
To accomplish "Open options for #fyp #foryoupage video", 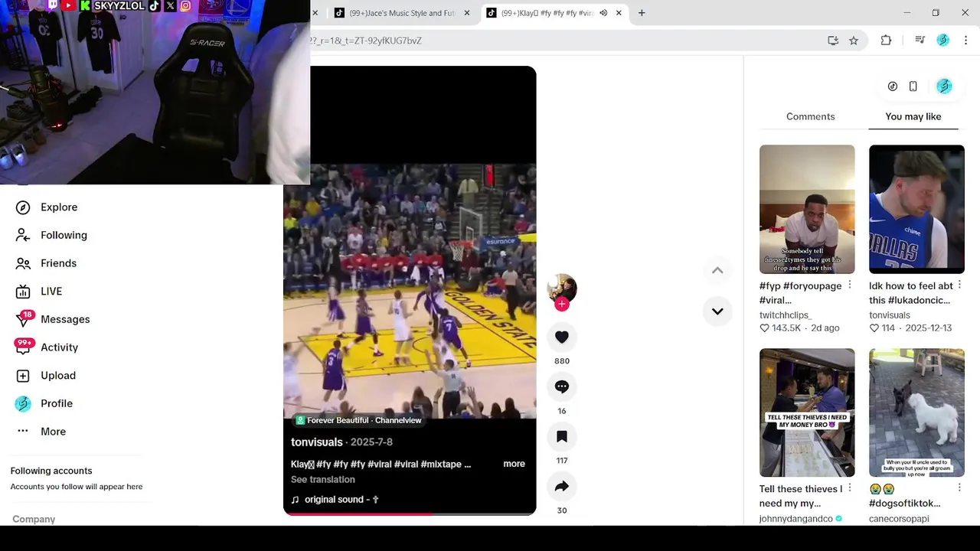I will [850, 285].
